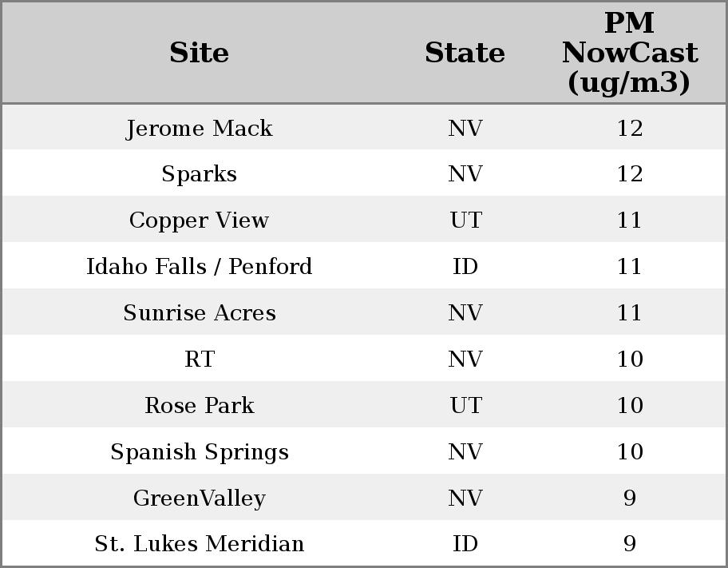Viewport: 728px width, 568px height.
Task: Select the RT site cell
Action: (200, 359)
